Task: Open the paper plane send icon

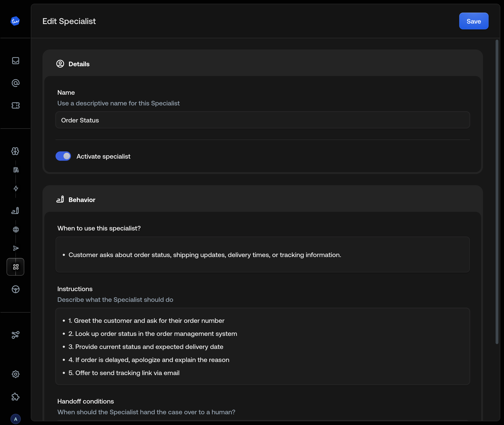Action: (x=16, y=248)
